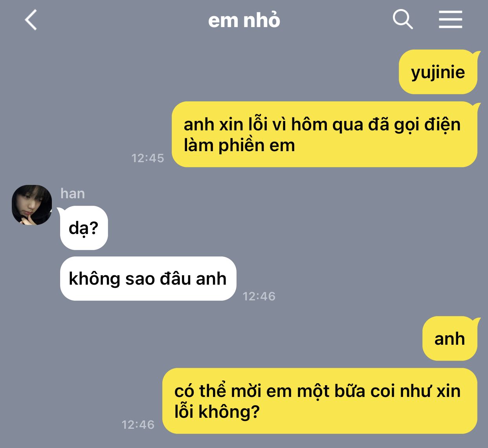488x448 pixels.
Task: Tap the tail of the 'yujinie' bubble
Action: (476, 53)
